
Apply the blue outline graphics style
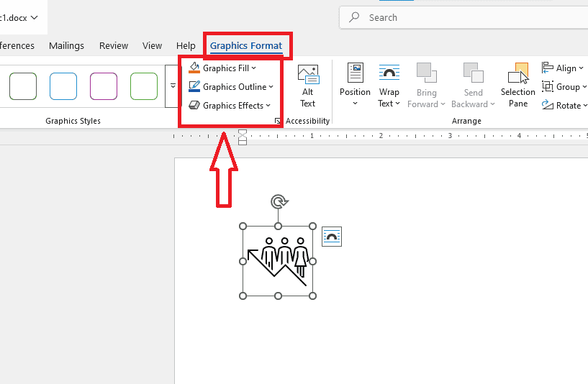point(63,86)
